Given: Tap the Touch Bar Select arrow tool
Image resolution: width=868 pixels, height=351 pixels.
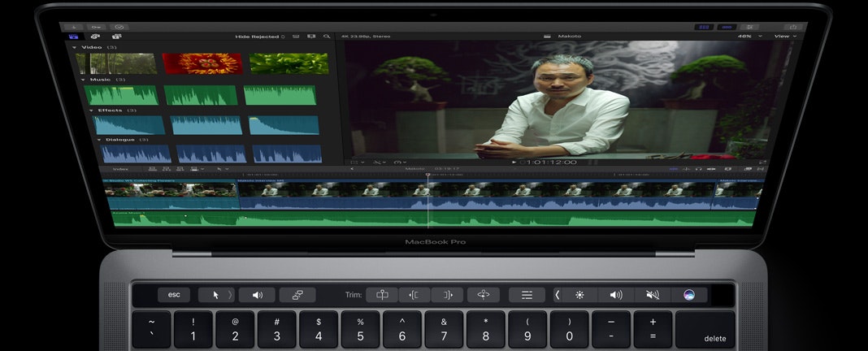Looking at the screenshot, I should [x=215, y=295].
